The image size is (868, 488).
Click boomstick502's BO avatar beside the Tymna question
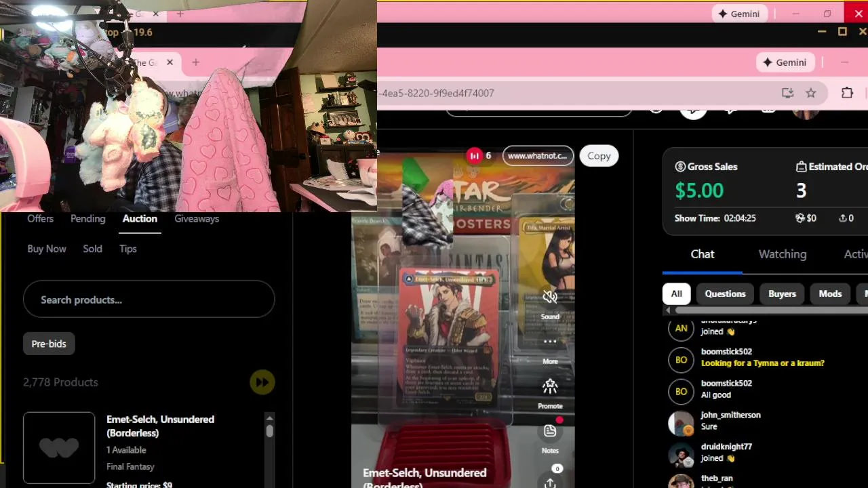tap(681, 360)
